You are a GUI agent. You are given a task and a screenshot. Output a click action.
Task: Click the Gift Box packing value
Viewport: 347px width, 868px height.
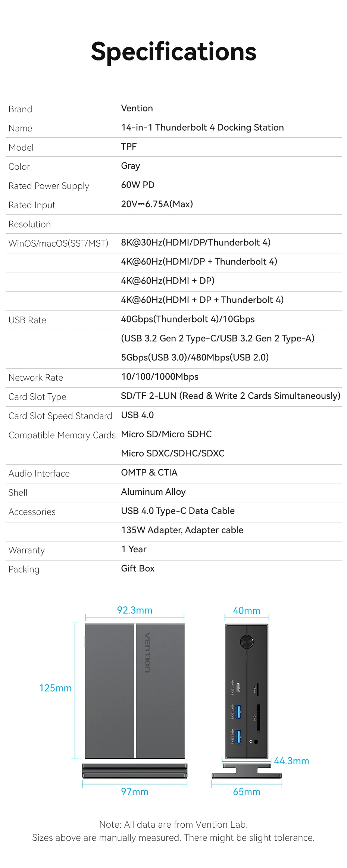(x=138, y=568)
